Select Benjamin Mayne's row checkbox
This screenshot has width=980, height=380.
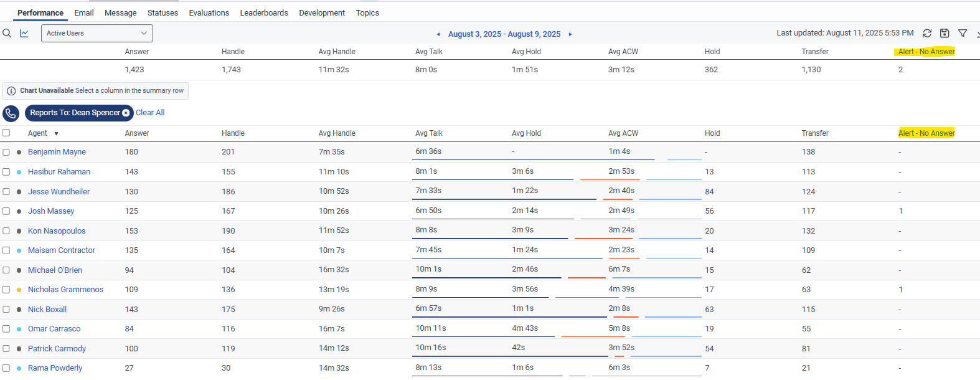[6, 152]
